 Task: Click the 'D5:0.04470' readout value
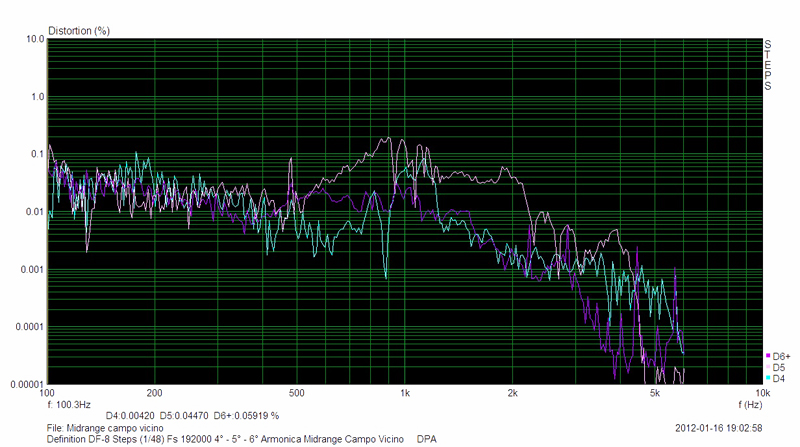184,416
